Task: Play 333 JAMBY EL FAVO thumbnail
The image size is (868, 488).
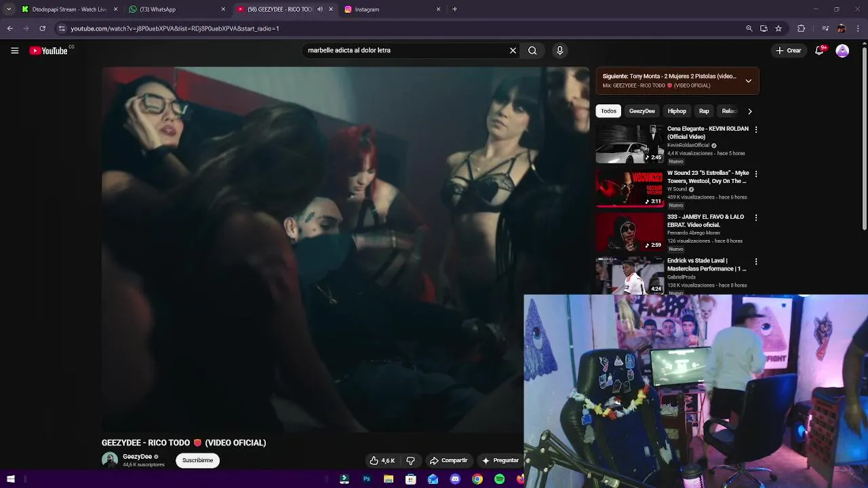Action: coord(630,232)
